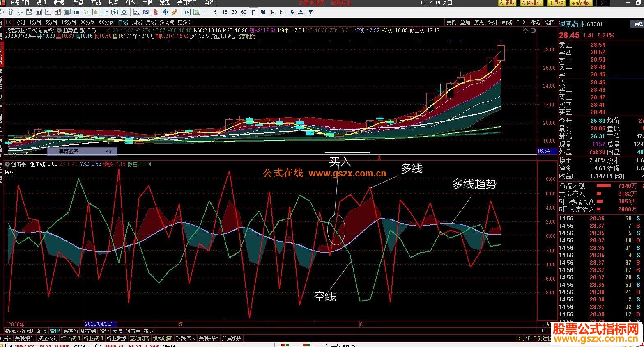644x347 pixels.
Task: Click the 屏幕截图 label box
Action: coord(82,151)
